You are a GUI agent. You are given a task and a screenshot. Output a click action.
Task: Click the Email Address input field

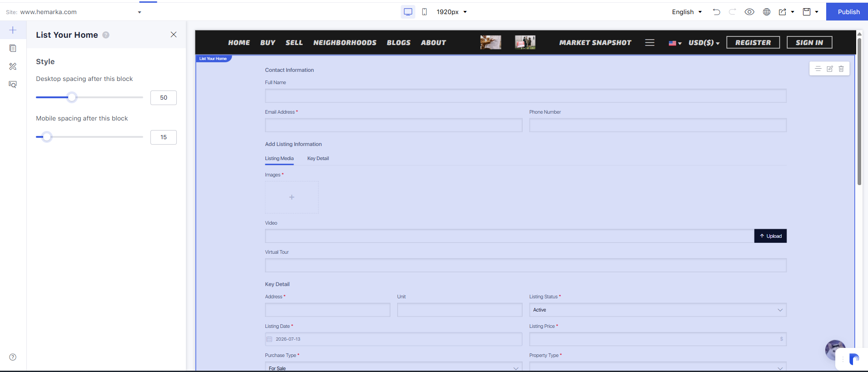click(394, 126)
